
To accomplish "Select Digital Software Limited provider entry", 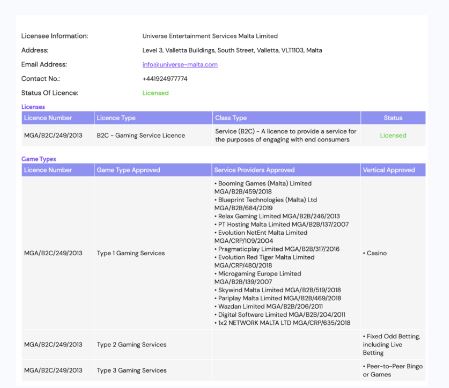I will point(280,314).
